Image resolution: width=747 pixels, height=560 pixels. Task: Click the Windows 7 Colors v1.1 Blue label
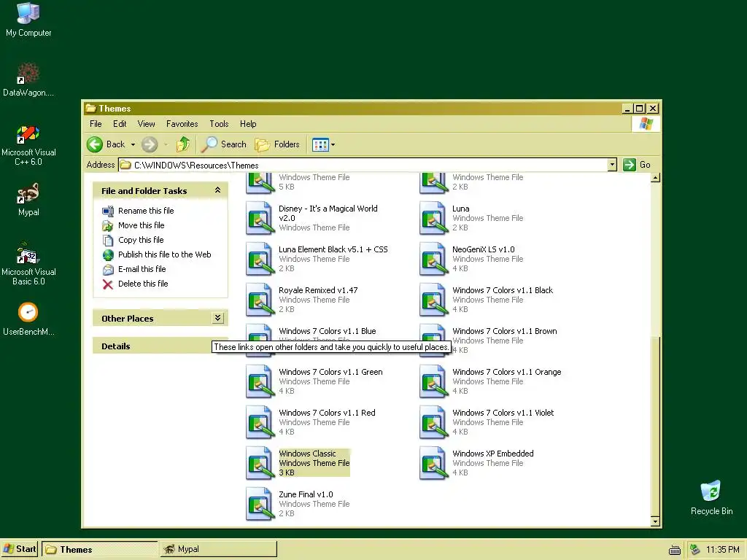(x=328, y=331)
